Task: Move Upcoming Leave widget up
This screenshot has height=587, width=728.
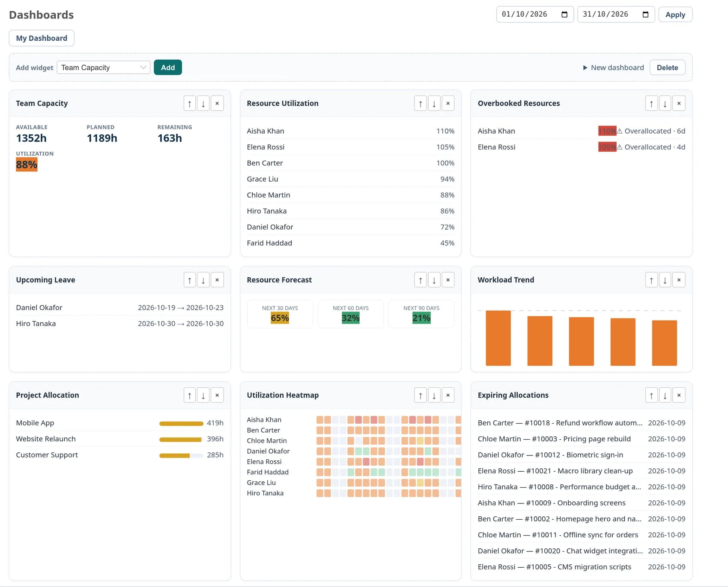Action: coord(190,280)
